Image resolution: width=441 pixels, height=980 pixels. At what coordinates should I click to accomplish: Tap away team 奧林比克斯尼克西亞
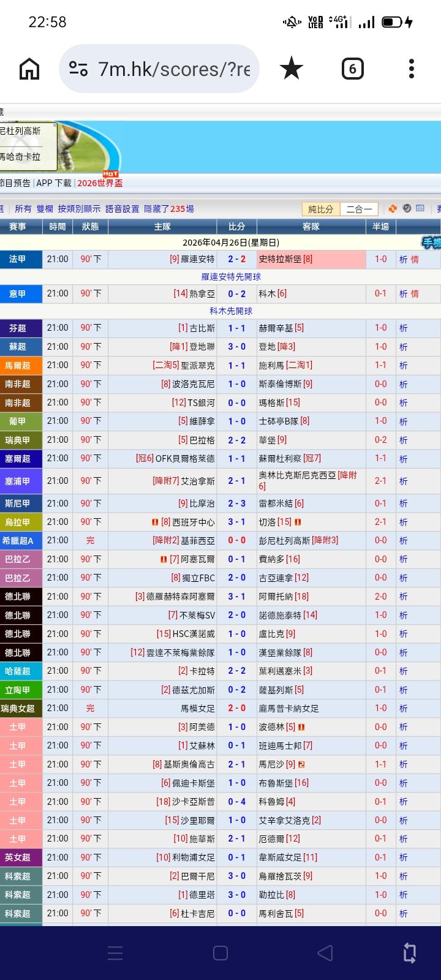point(298,475)
